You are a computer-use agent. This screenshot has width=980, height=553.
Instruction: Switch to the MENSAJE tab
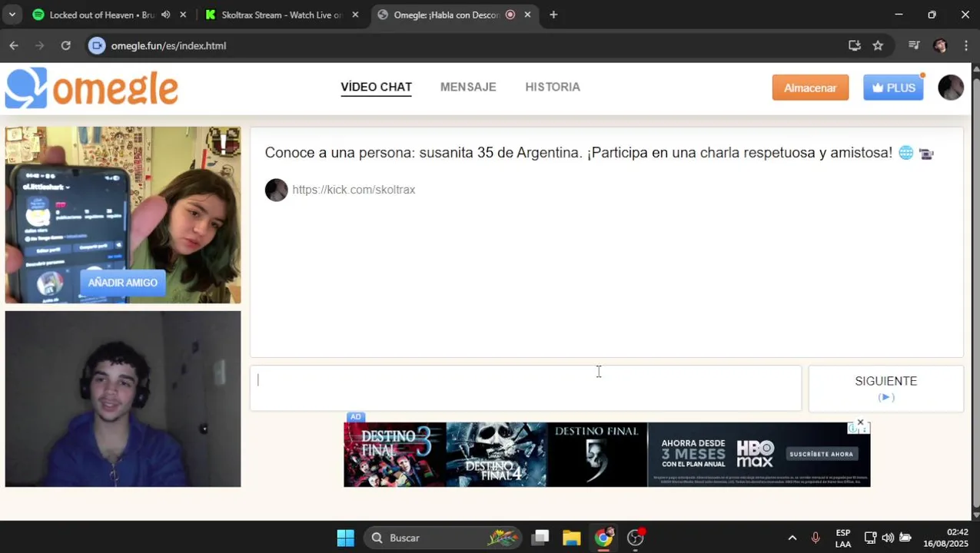[468, 88]
